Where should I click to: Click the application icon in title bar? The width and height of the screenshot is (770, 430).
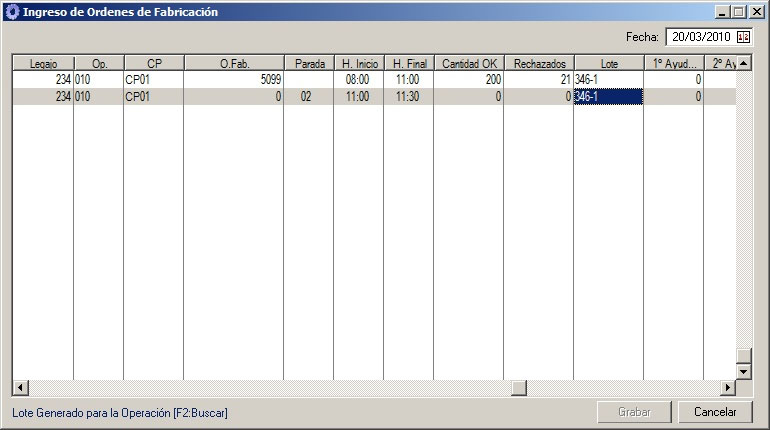[x=11, y=12]
